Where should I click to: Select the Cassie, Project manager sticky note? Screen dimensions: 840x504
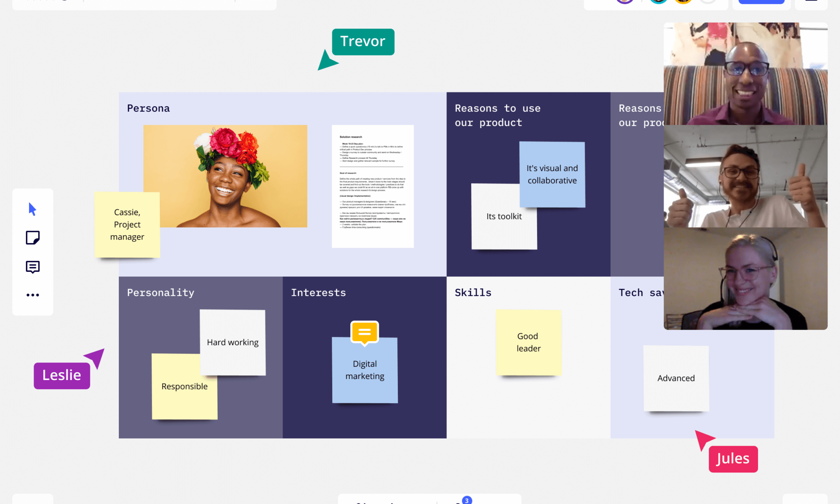point(127,225)
